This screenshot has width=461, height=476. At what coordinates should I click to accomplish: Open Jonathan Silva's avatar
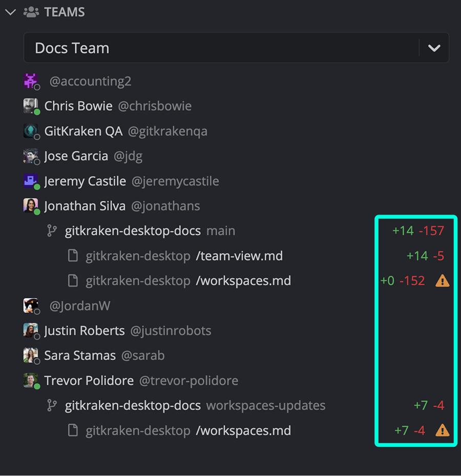pyautogui.click(x=31, y=205)
